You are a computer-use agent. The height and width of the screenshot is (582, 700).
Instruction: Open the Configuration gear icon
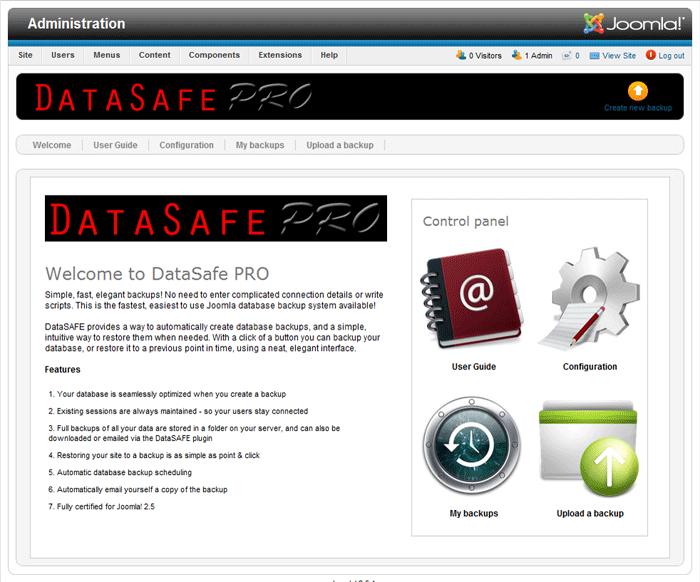(x=589, y=298)
